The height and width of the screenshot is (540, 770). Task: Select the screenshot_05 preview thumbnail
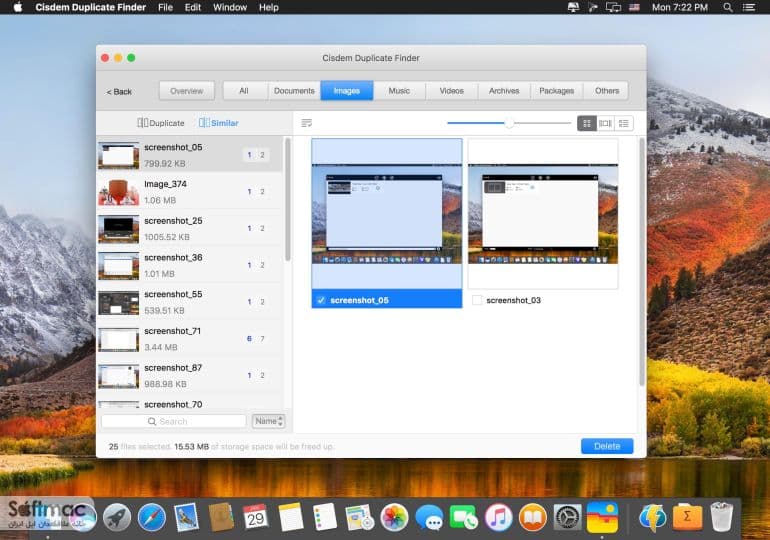(x=387, y=214)
